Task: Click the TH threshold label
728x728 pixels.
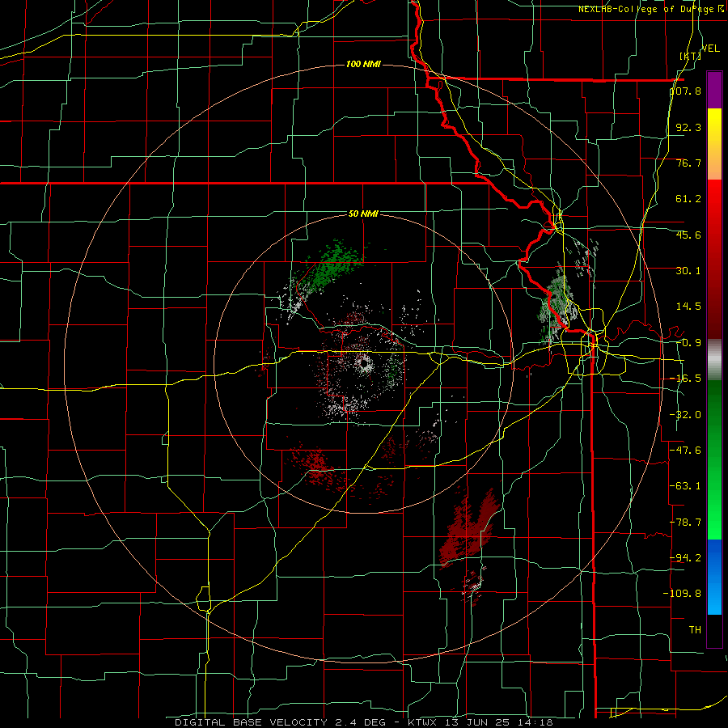Action: pyautogui.click(x=695, y=629)
